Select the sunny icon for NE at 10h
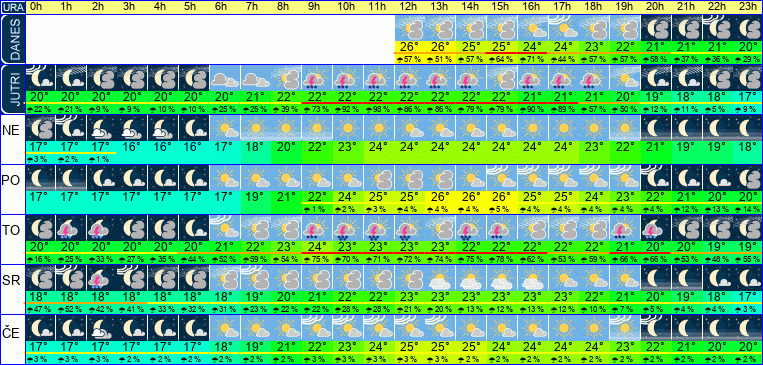The image size is (763, 365). click(x=347, y=128)
